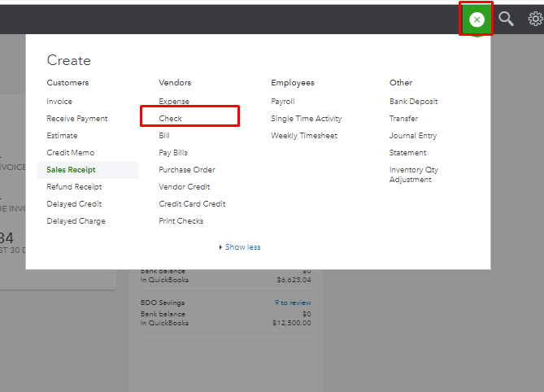Choose Purchase Order item
The width and height of the screenshot is (544, 392).
186,170
